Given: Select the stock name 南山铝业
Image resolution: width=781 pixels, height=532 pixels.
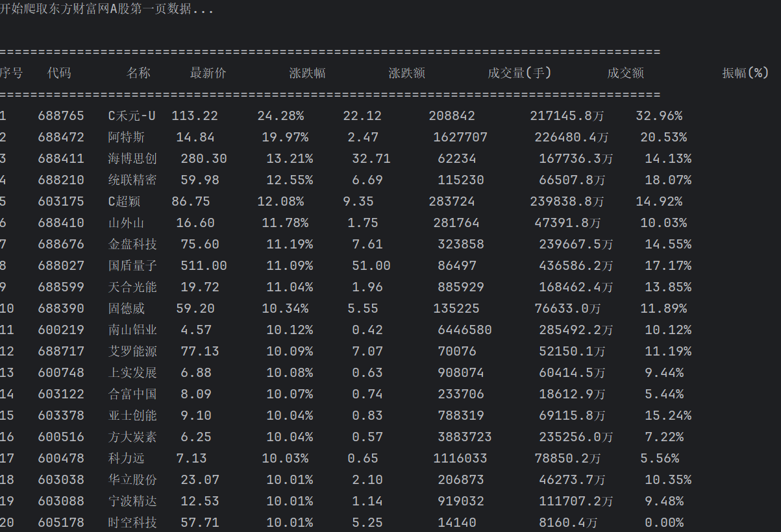Looking at the screenshot, I should [x=132, y=330].
